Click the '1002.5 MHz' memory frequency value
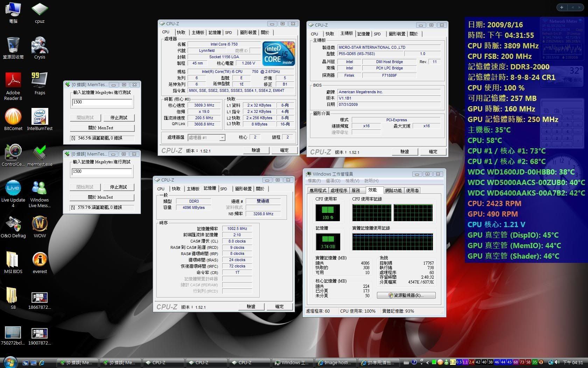 point(237,229)
